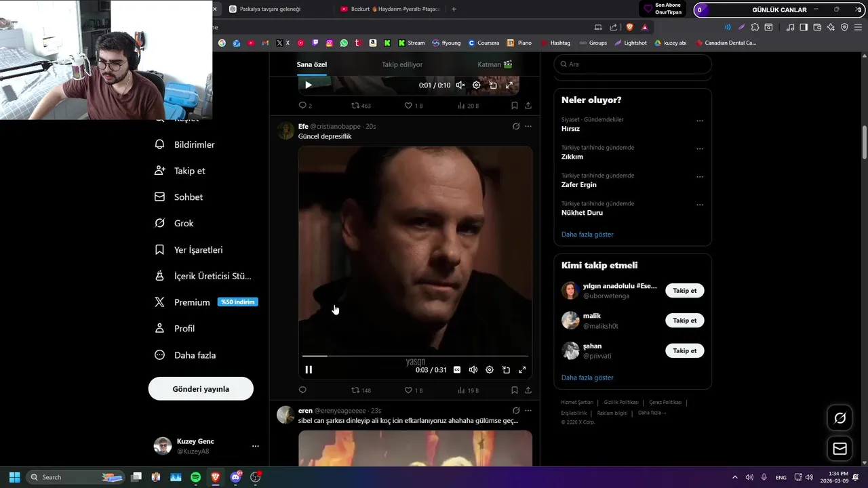Make the 0:10 video fullscreen
Screen dimensions: 868x488
(x=509, y=85)
